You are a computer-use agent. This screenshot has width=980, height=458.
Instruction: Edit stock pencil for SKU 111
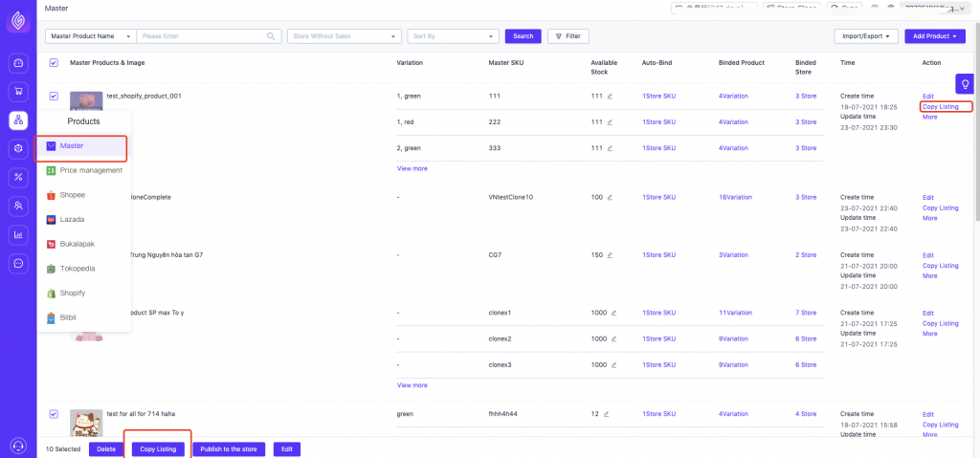coord(610,97)
